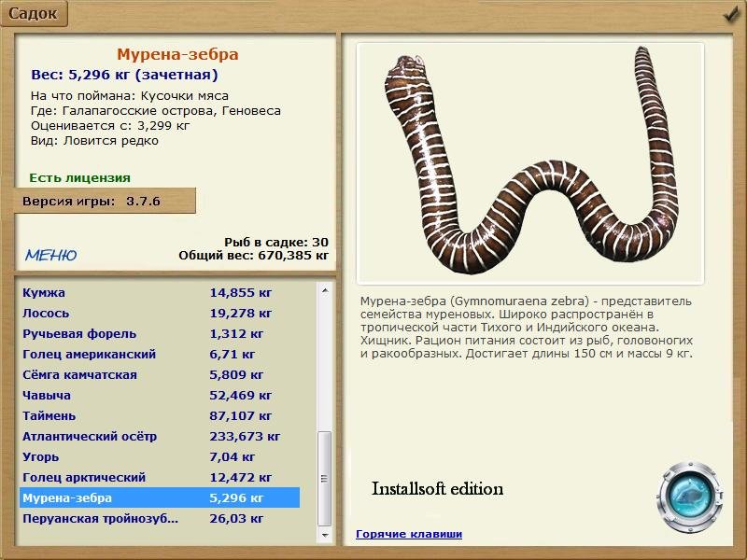The height and width of the screenshot is (560, 747).
Task: Select Ручьевая форель in the fish list
Action: (x=160, y=334)
